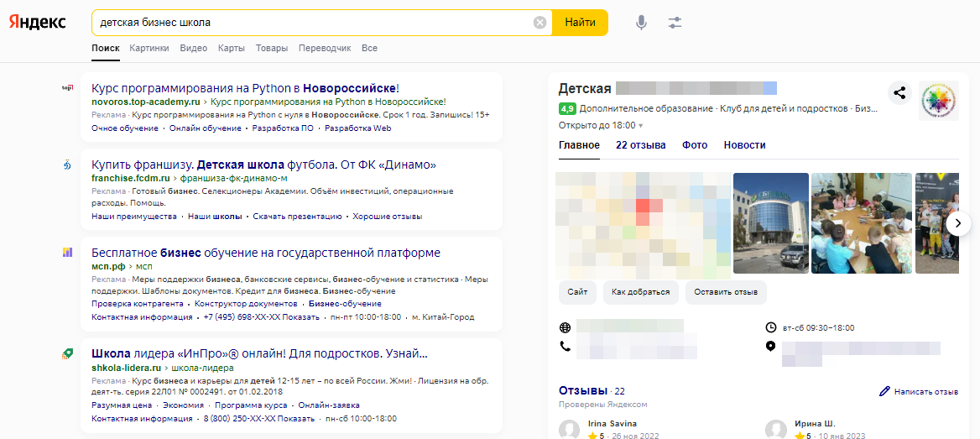Open search settings sliders icon
The height and width of the screenshot is (439, 980).
675,23
